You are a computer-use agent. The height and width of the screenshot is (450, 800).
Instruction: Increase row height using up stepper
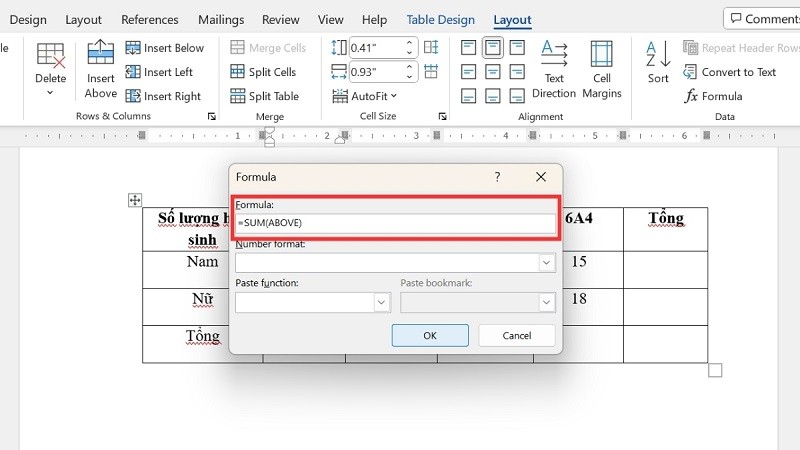coord(410,42)
